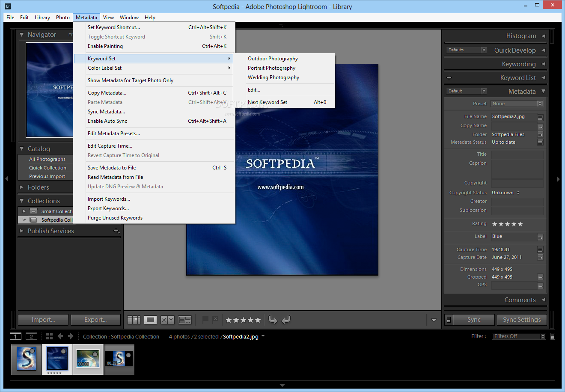Viewport: 565px width, 392px height.
Task: Select filmstrip video thumbnail 00:09
Action: pos(88,359)
